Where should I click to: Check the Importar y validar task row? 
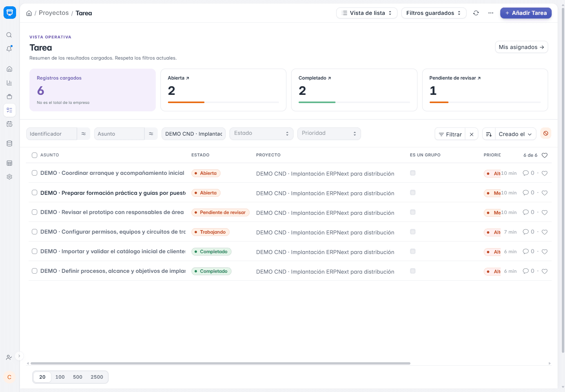[x=35, y=251]
